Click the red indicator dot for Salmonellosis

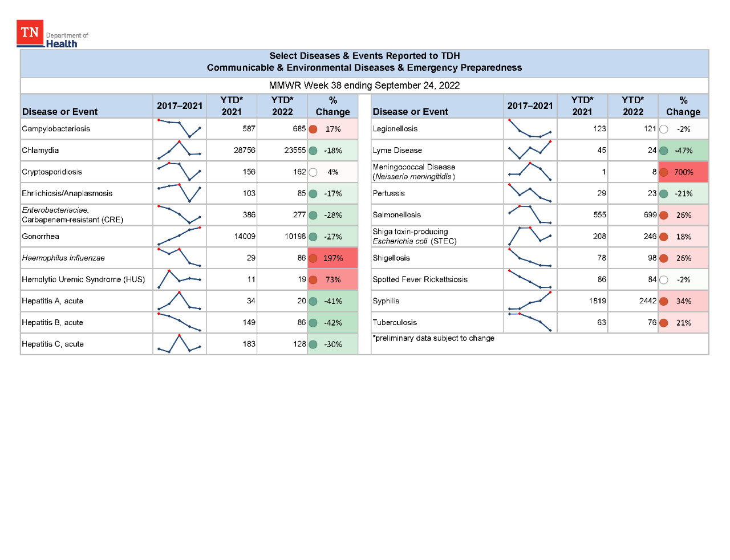coord(664,215)
